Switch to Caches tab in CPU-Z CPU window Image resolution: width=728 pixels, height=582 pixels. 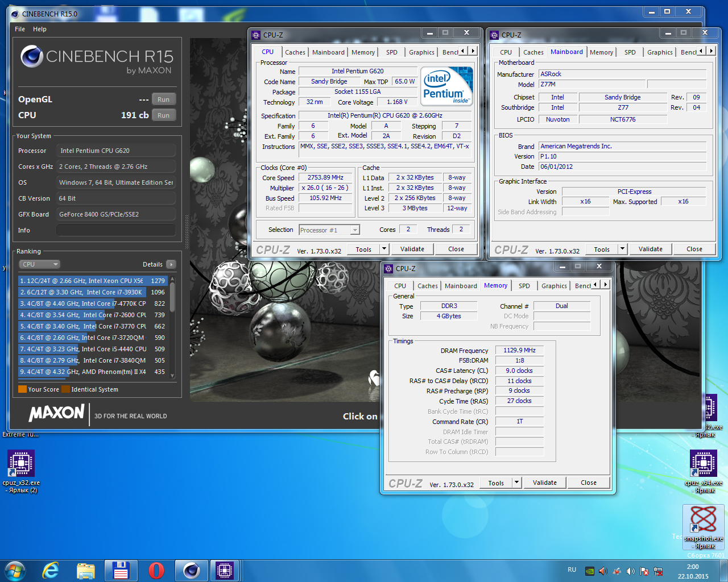click(295, 52)
